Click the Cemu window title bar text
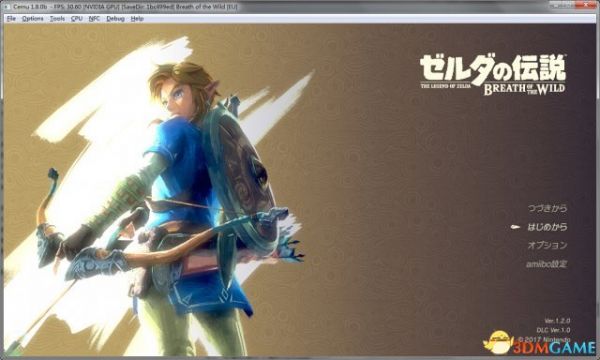Image resolution: width=600 pixels, height=360 pixels. click(125, 7)
